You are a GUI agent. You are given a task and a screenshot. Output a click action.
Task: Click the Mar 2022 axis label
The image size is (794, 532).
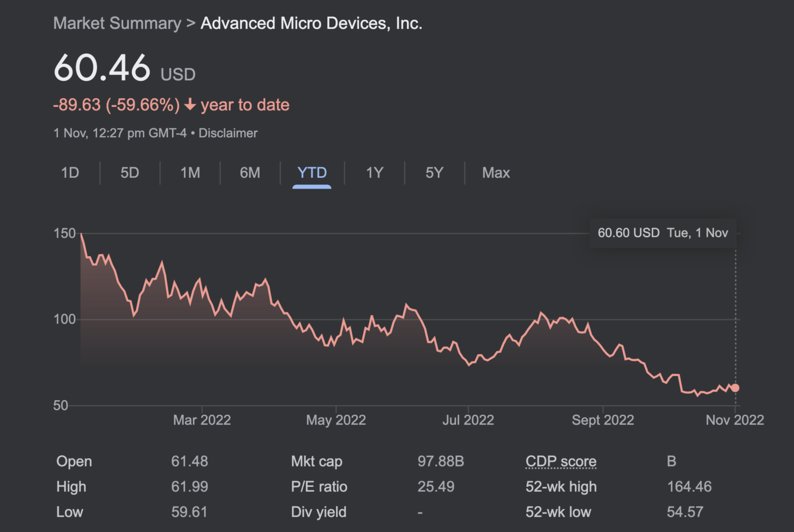click(202, 420)
